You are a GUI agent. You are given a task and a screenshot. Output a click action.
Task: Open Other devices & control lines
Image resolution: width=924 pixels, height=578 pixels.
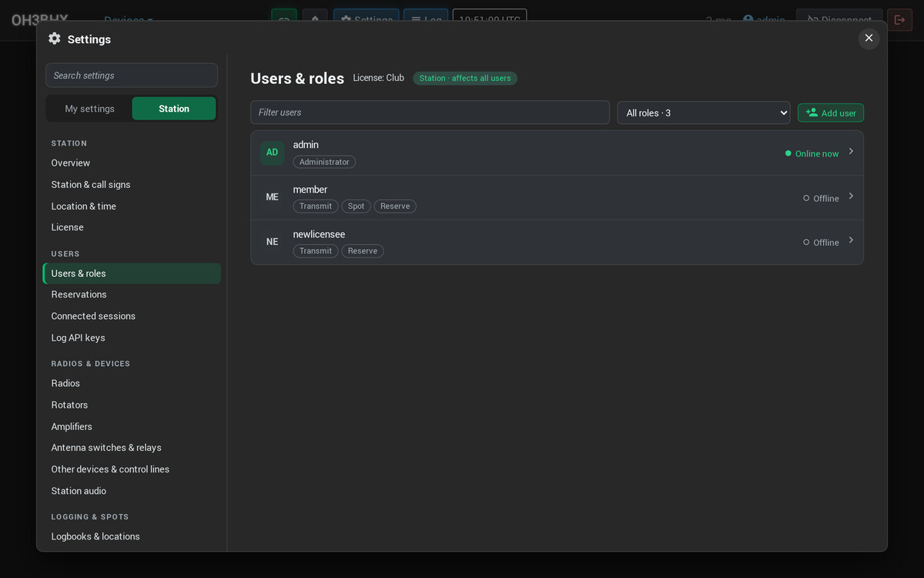(132, 469)
